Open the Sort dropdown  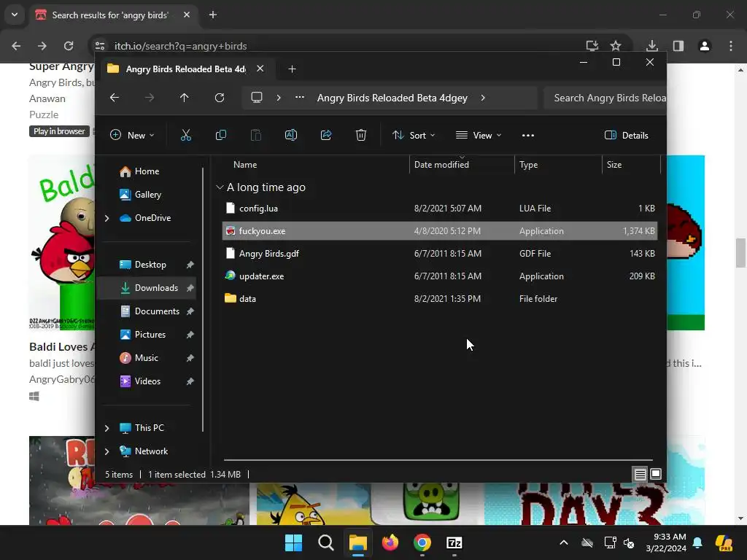(414, 135)
